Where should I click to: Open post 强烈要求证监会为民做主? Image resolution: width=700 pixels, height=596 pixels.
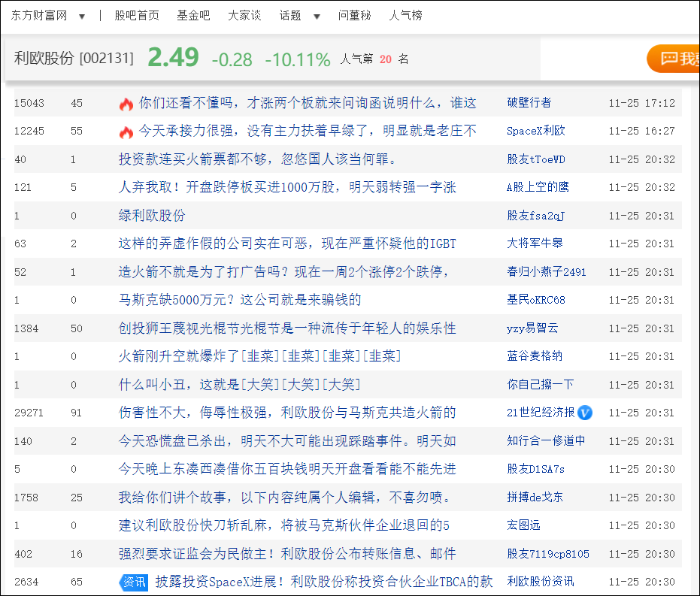pos(287,554)
